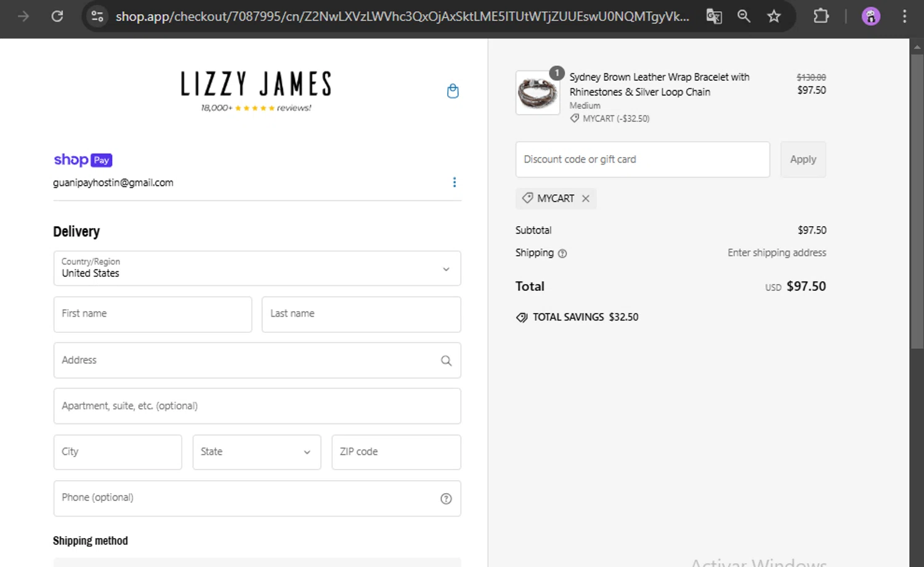Click the 18,000+ reviews text

point(256,108)
